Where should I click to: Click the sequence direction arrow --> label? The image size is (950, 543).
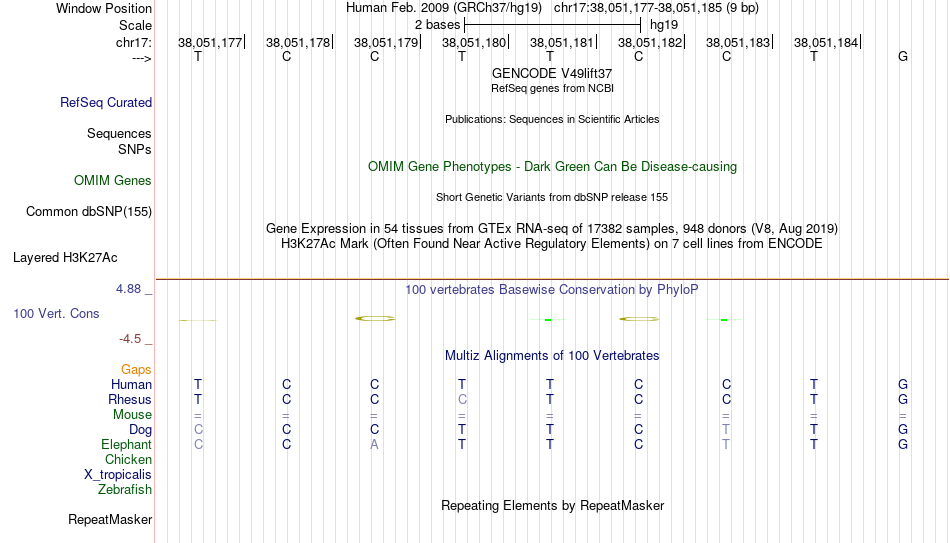[142, 58]
